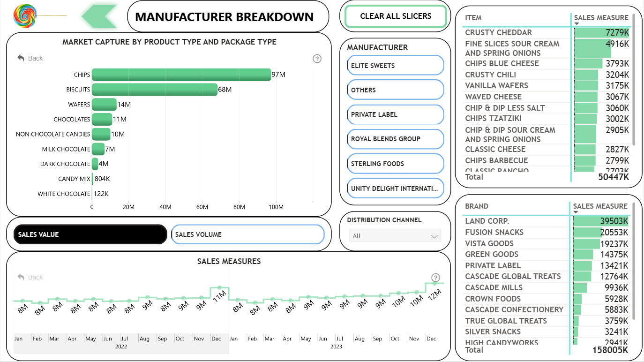The image size is (644, 362).
Task: Click sort arrow above BRAND table Sales Measure column
Action: 576,212
